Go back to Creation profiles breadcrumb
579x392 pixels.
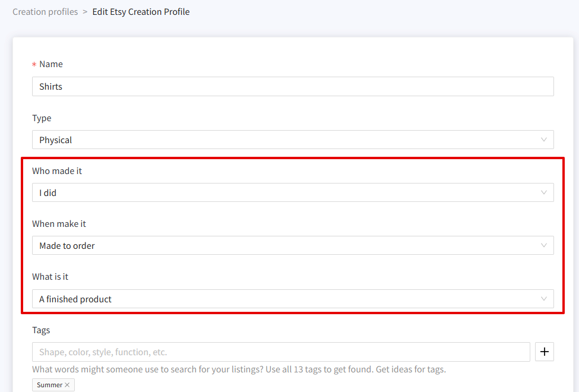pos(45,12)
